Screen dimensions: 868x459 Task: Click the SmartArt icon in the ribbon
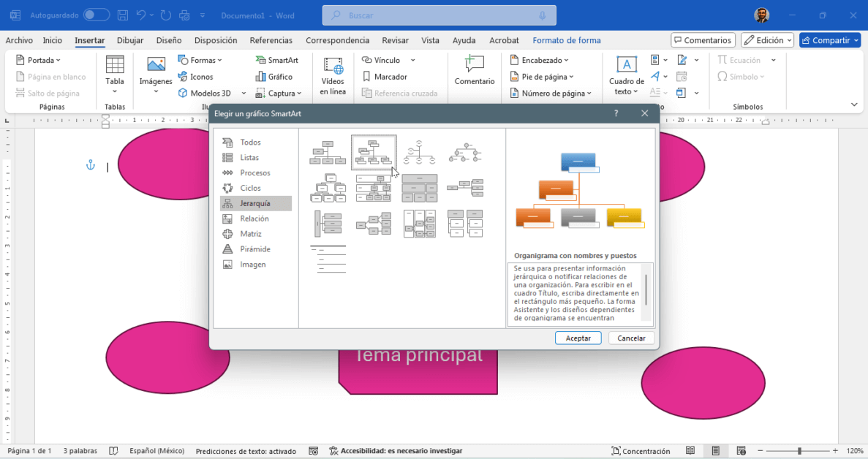tap(261, 61)
